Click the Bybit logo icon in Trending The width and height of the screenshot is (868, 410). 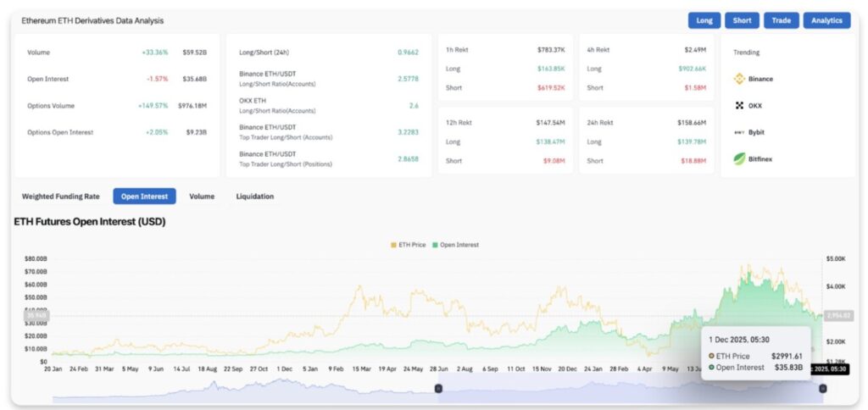[738, 132]
